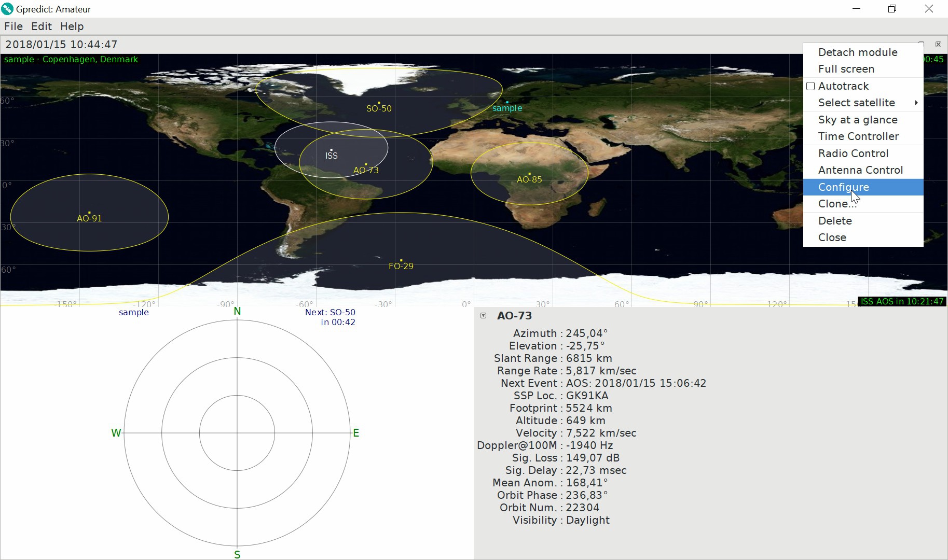
Task: Click the Azimuth value 245,04°
Action: pyautogui.click(x=586, y=333)
